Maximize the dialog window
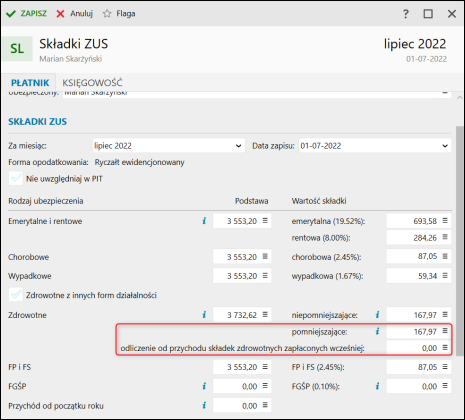Screen dimensions: 465x420 pos(428,14)
